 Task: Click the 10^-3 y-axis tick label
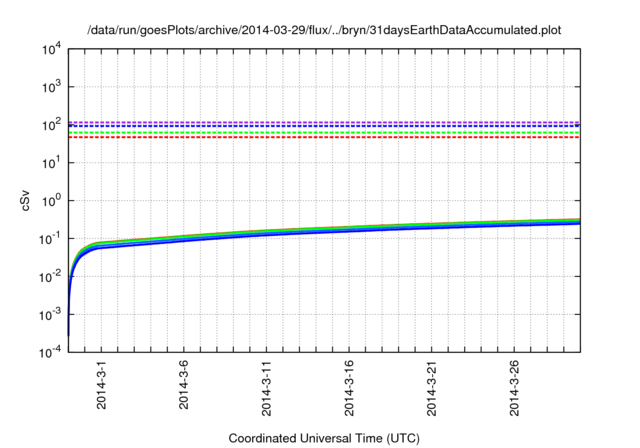click(x=50, y=315)
